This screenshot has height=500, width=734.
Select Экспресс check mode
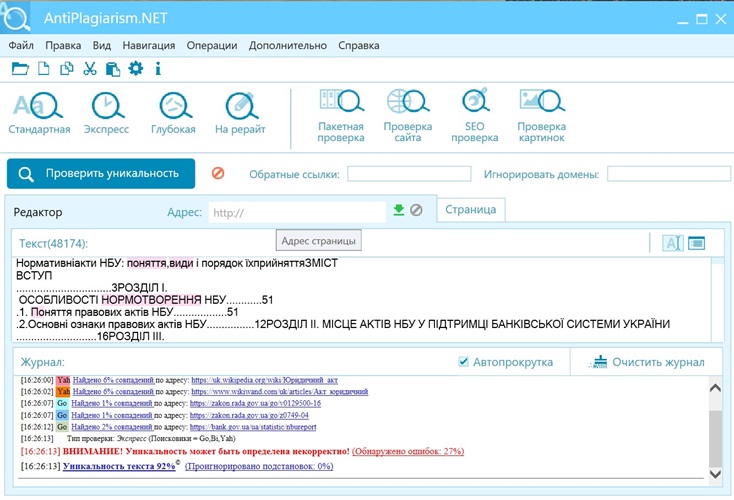click(x=106, y=114)
